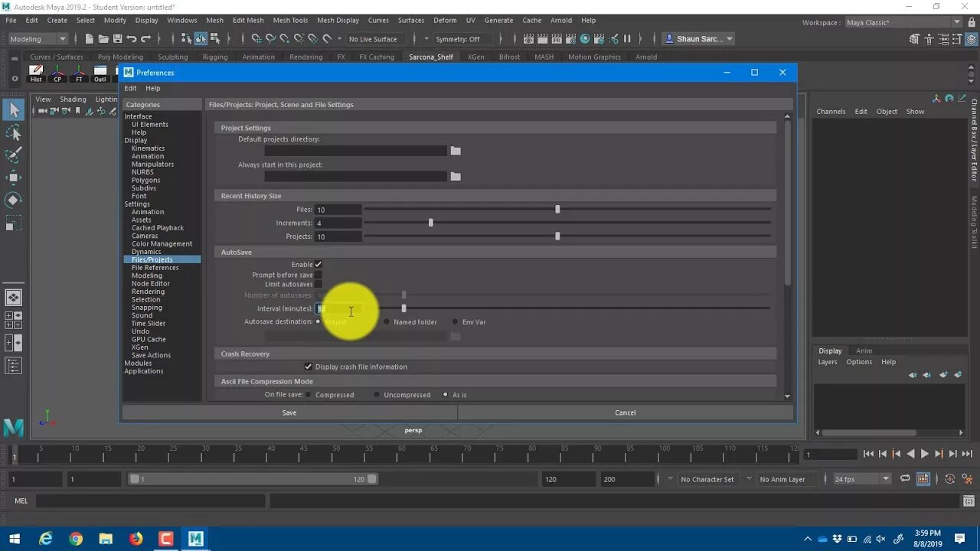Open the Windows Start menu
Screen dimensions: 980x551
click(15, 539)
